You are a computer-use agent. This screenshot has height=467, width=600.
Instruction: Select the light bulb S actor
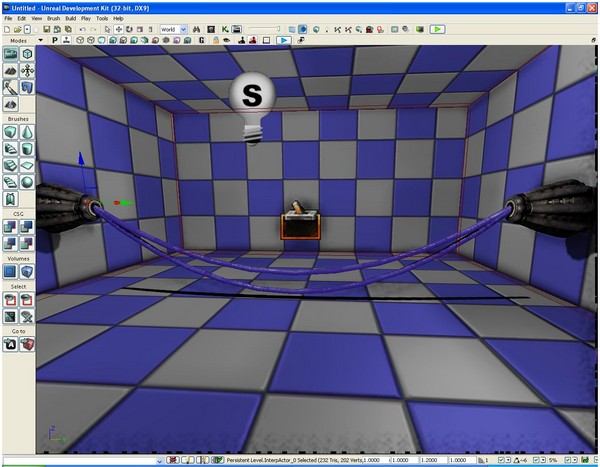[x=252, y=108]
